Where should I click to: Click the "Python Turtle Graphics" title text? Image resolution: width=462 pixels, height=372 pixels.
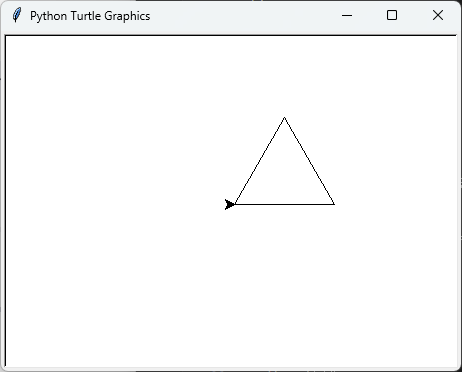(90, 16)
